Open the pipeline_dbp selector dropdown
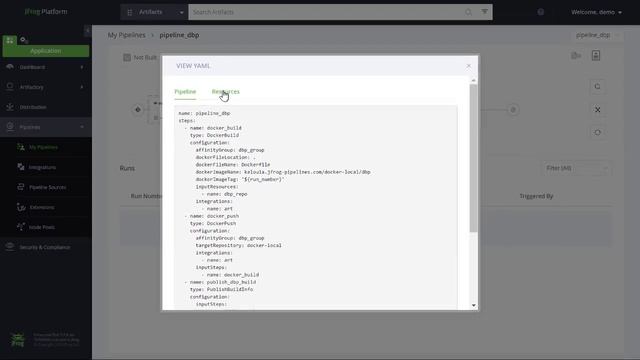Screen dimensions: 640x360 597,35
